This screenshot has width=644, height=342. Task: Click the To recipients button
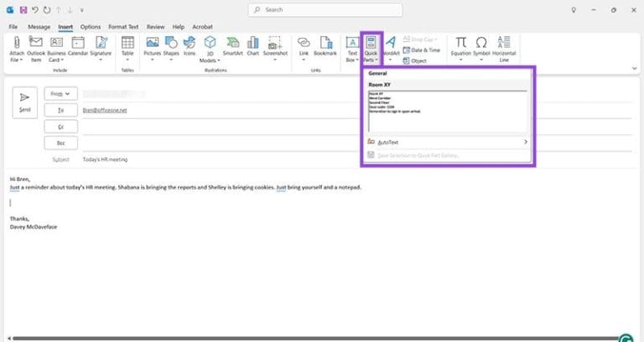pyautogui.click(x=59, y=110)
